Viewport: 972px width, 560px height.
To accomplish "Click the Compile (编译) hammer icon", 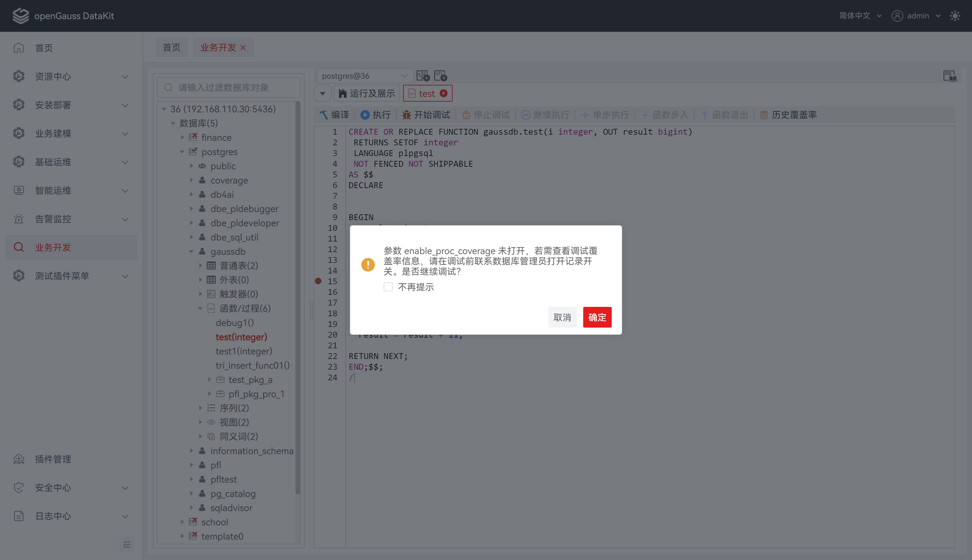I will point(324,115).
